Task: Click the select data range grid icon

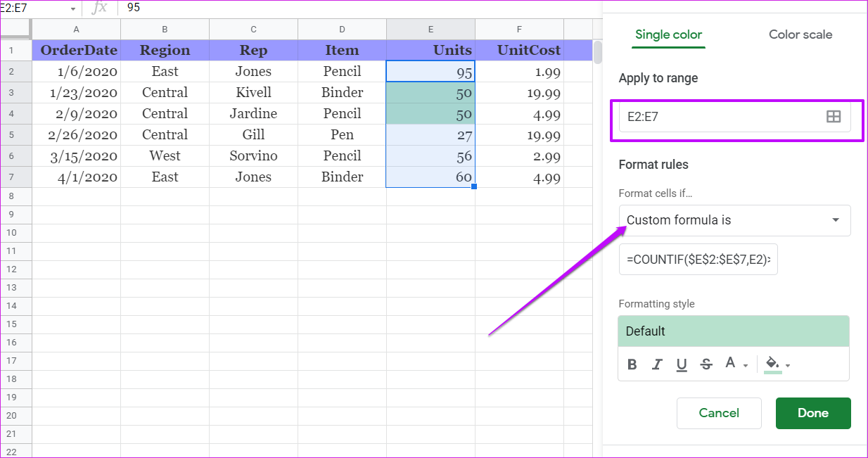Action: pyautogui.click(x=833, y=117)
